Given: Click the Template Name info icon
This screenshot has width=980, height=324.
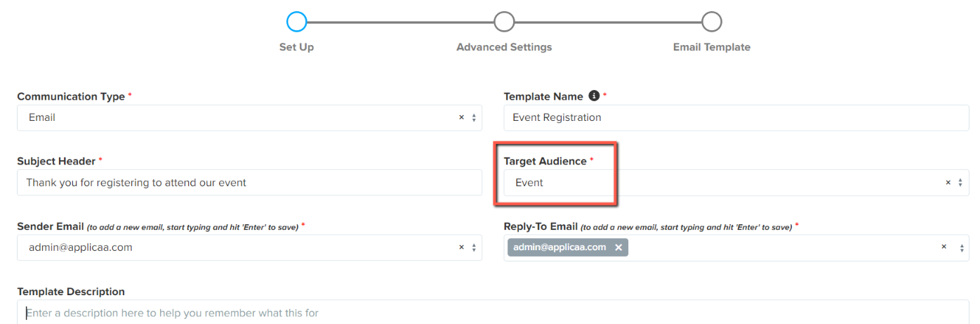Looking at the screenshot, I should 594,96.
